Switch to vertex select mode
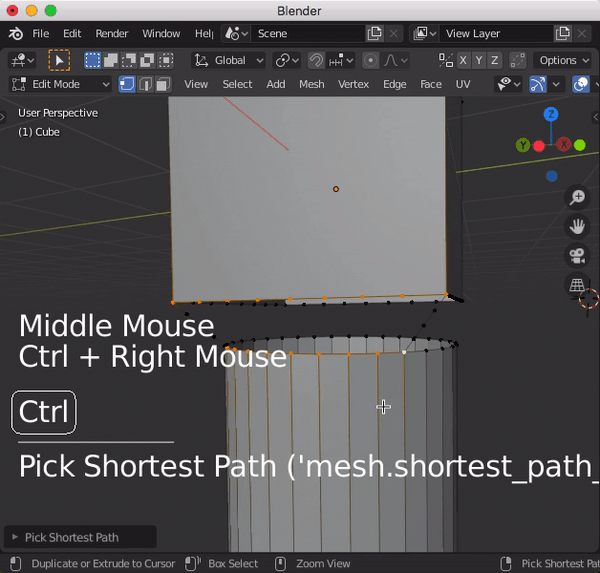 [127, 84]
